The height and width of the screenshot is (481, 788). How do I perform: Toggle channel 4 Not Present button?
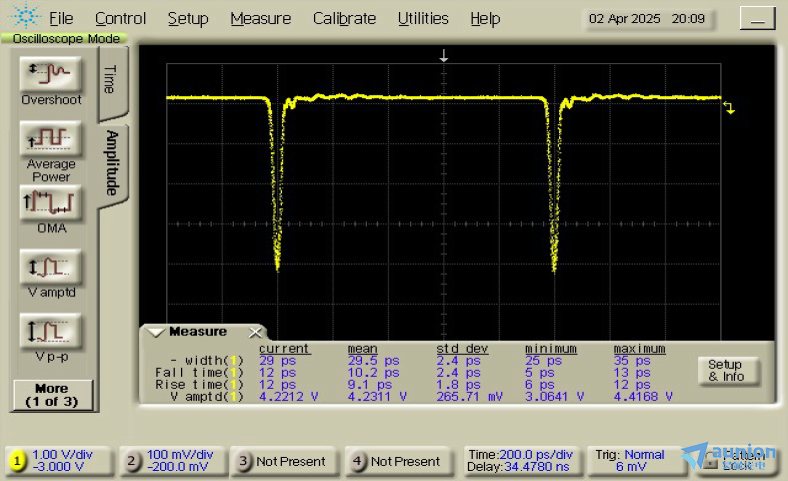(396, 461)
